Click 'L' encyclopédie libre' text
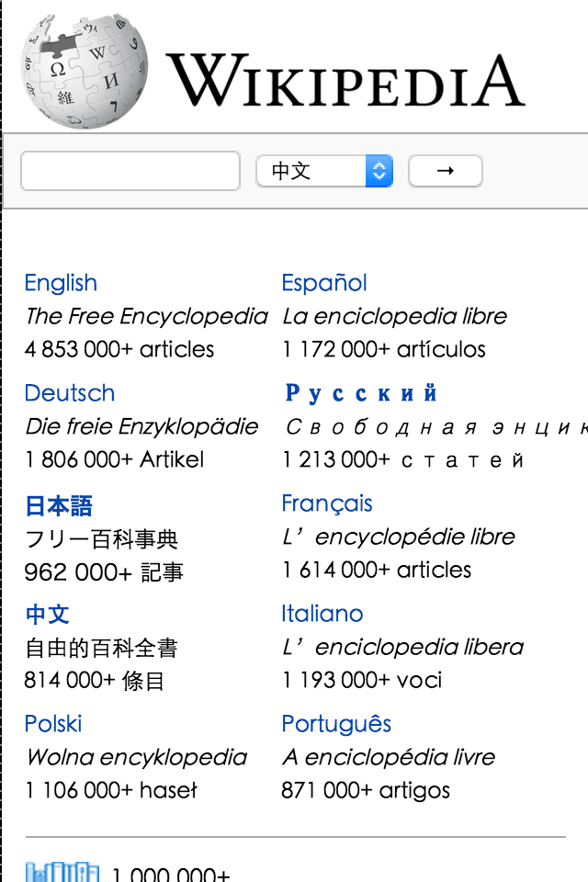The width and height of the screenshot is (588, 882). pos(399,537)
